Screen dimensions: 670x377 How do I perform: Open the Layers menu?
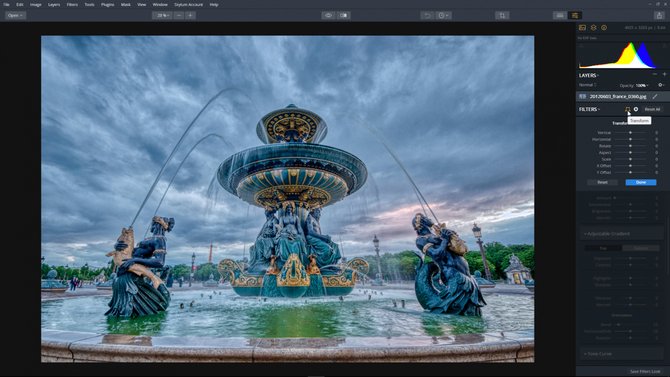coord(54,4)
